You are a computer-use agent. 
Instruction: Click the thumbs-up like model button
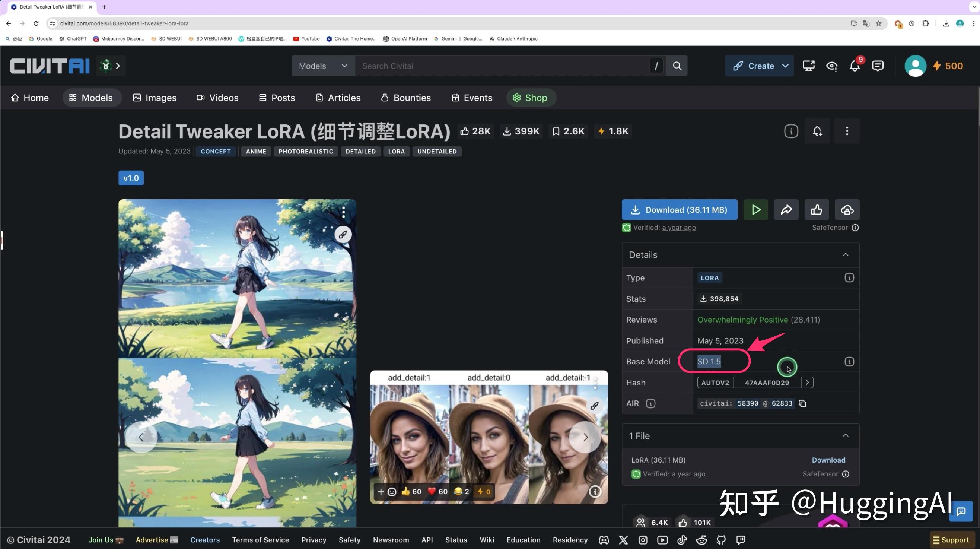[x=817, y=210]
